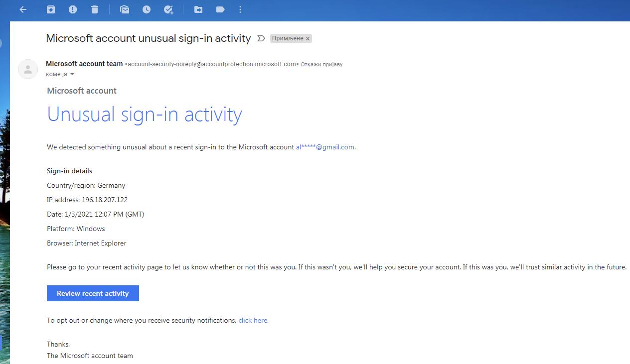The image size is (630, 364).
Task: Add email to tasks
Action: 168,9
